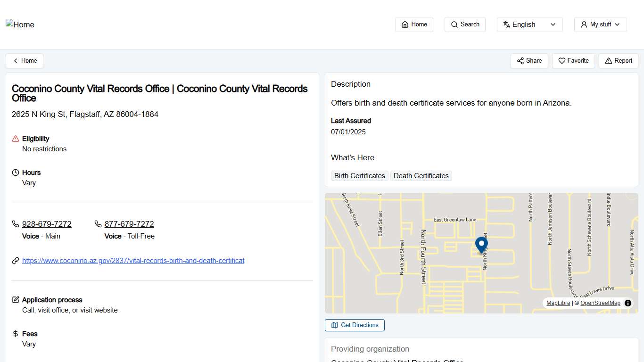Select the Birth Certificates tag
Image resolution: width=644 pixels, height=362 pixels.
[x=359, y=175]
